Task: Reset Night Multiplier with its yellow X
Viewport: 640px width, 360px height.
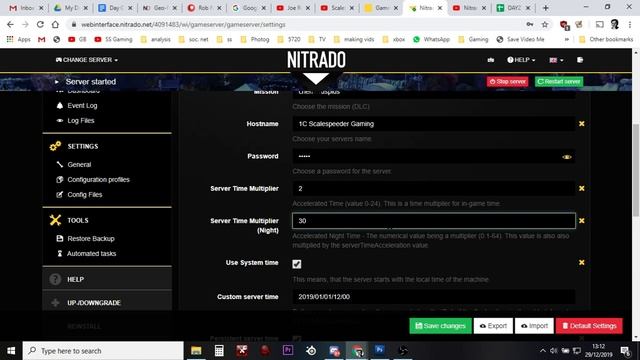Action: point(582,221)
